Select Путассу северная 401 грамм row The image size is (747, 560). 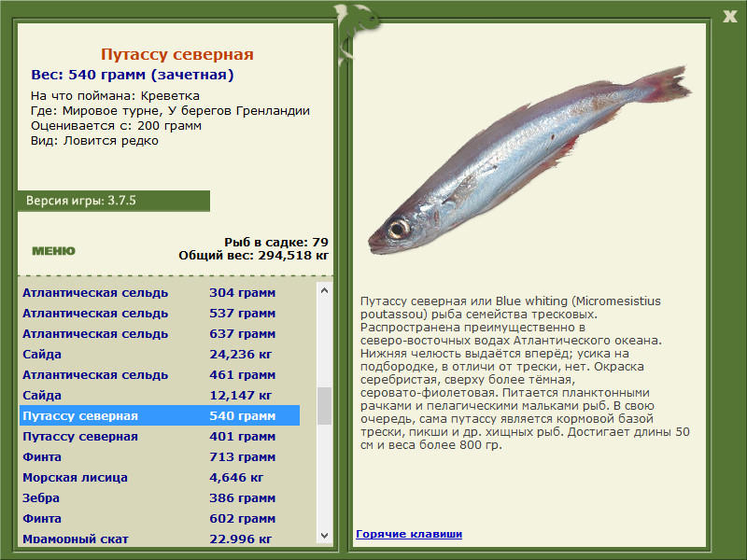tap(160, 436)
